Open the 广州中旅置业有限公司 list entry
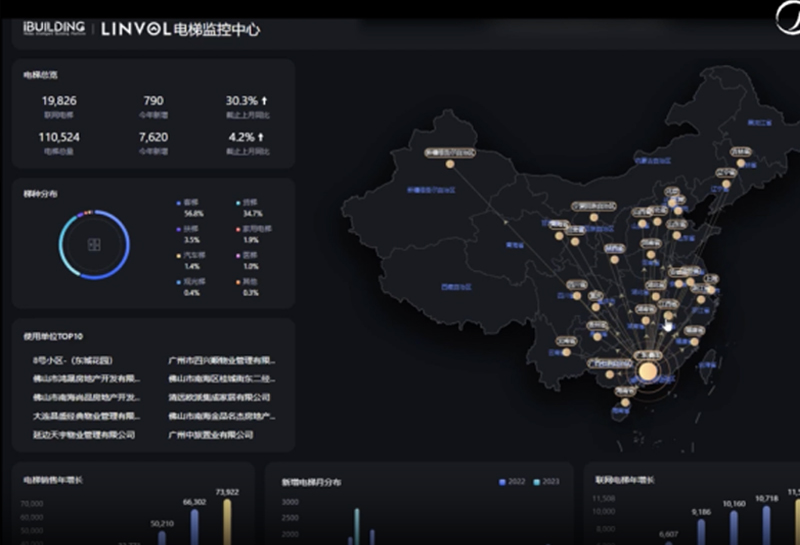This screenshot has height=545, width=800. pyautogui.click(x=211, y=435)
